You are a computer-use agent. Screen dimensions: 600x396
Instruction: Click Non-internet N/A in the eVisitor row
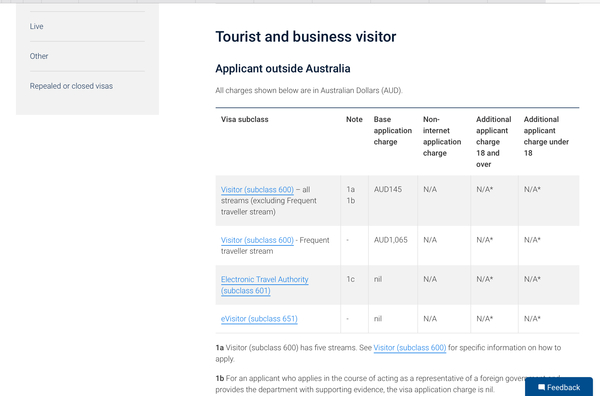tap(430, 319)
